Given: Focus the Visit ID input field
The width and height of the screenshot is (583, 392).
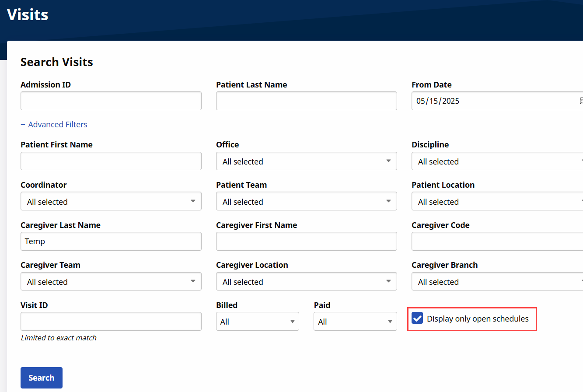Looking at the screenshot, I should coord(111,322).
